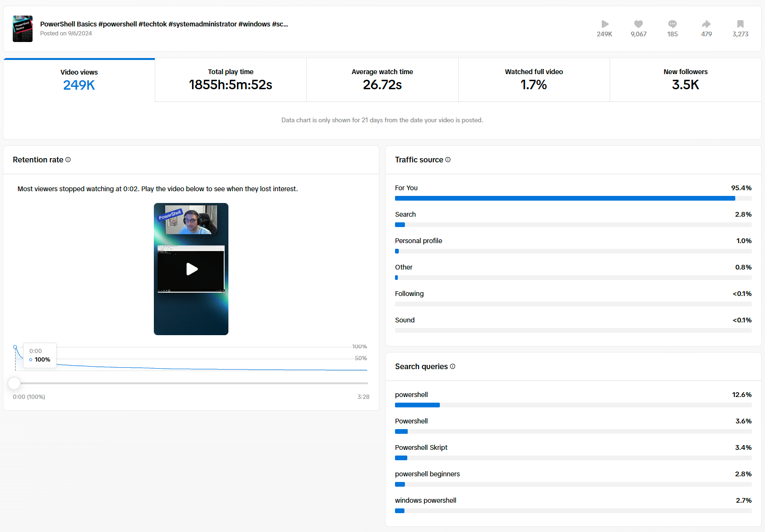Click the Sound traffic source label
Image resolution: width=765 pixels, height=532 pixels.
coord(405,320)
